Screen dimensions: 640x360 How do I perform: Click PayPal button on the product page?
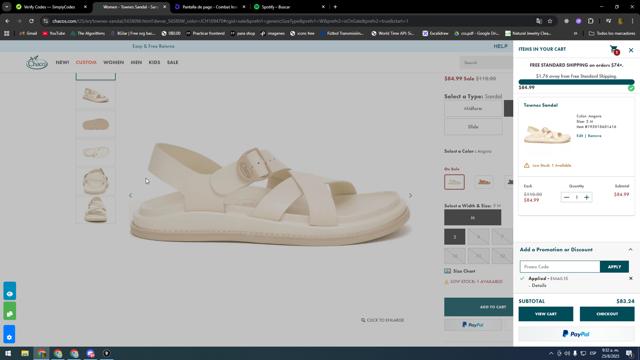473,325
